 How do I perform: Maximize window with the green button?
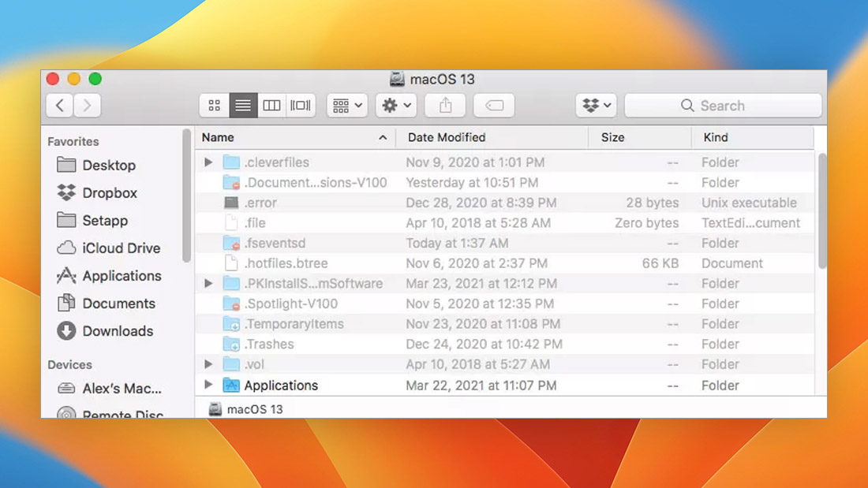coord(95,79)
